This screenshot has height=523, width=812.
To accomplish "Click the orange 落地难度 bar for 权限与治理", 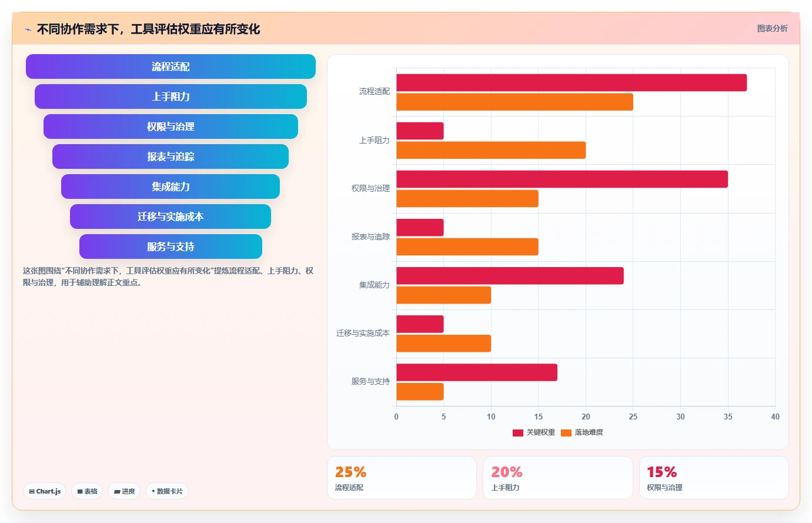I will pyautogui.click(x=467, y=198).
